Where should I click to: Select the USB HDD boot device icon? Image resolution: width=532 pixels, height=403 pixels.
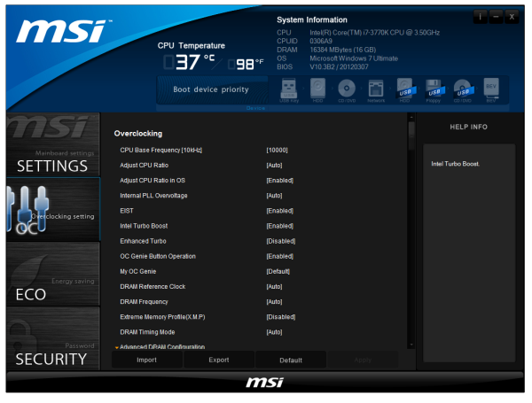coord(405,90)
